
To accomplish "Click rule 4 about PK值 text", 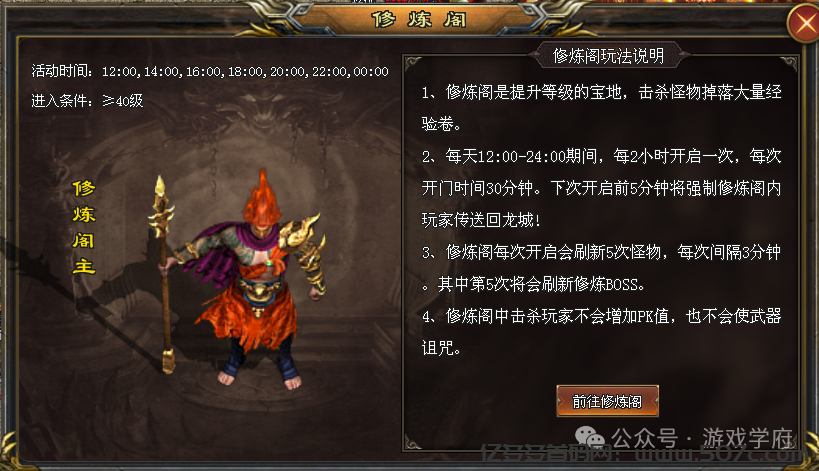I will click(602, 332).
